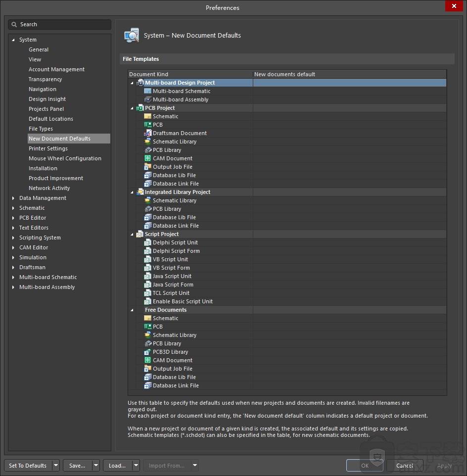The width and height of the screenshot is (467, 476).
Task: Select the Projects Panel page
Action: (x=46, y=109)
